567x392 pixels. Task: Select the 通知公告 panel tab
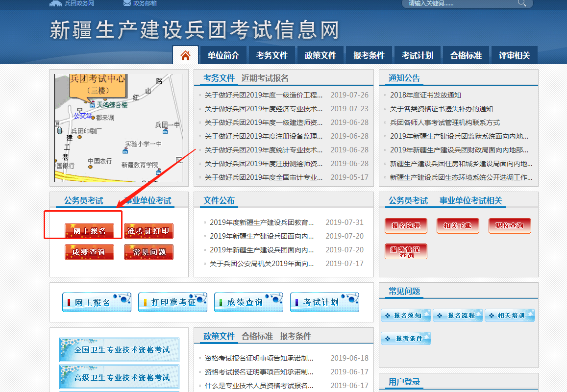[x=404, y=78]
